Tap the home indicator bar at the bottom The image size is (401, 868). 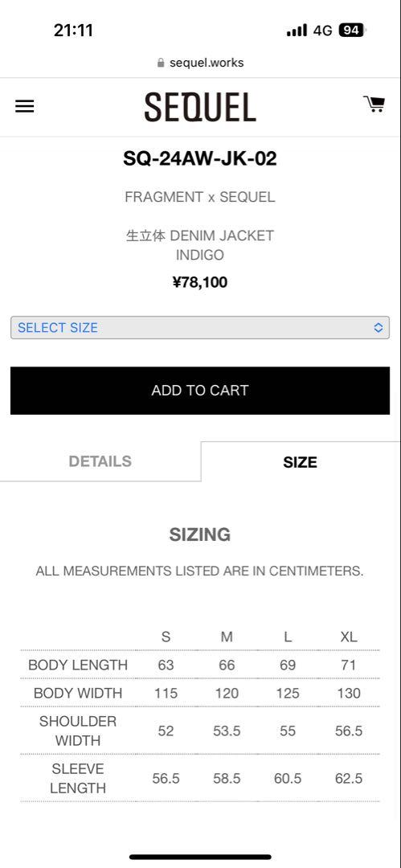pos(201,857)
